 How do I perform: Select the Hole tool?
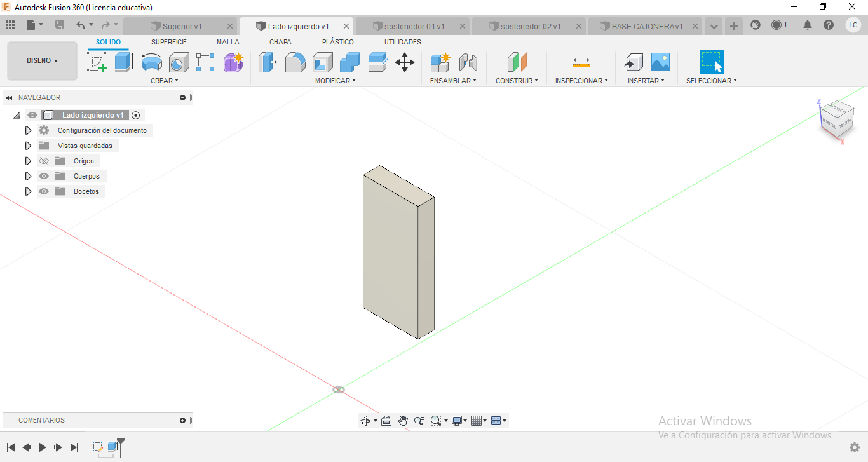click(179, 62)
